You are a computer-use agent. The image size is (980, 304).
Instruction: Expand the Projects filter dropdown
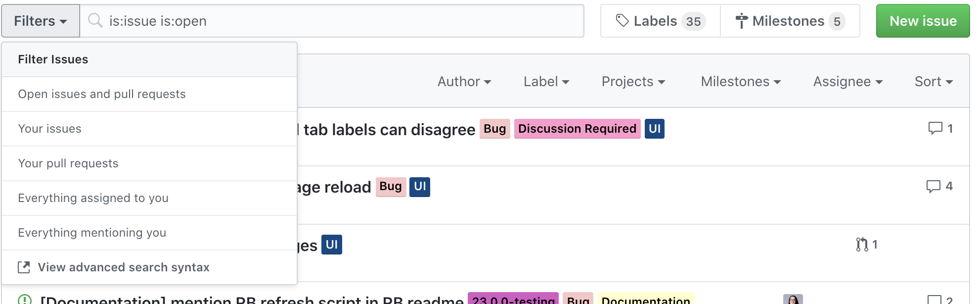click(633, 82)
